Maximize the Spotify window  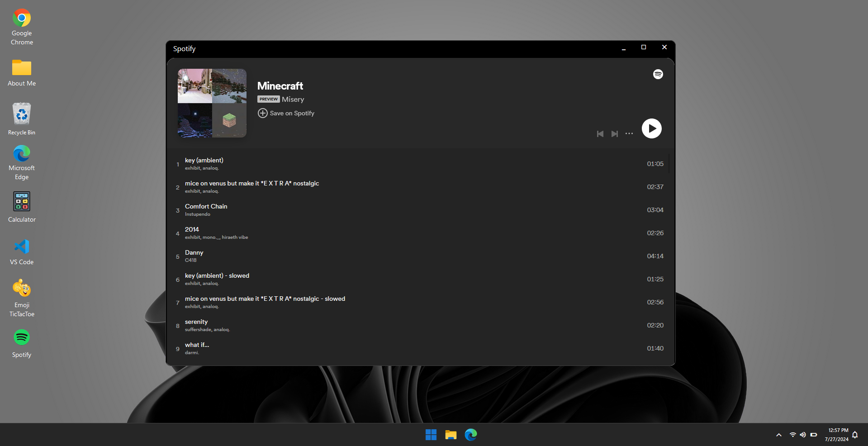coord(644,47)
